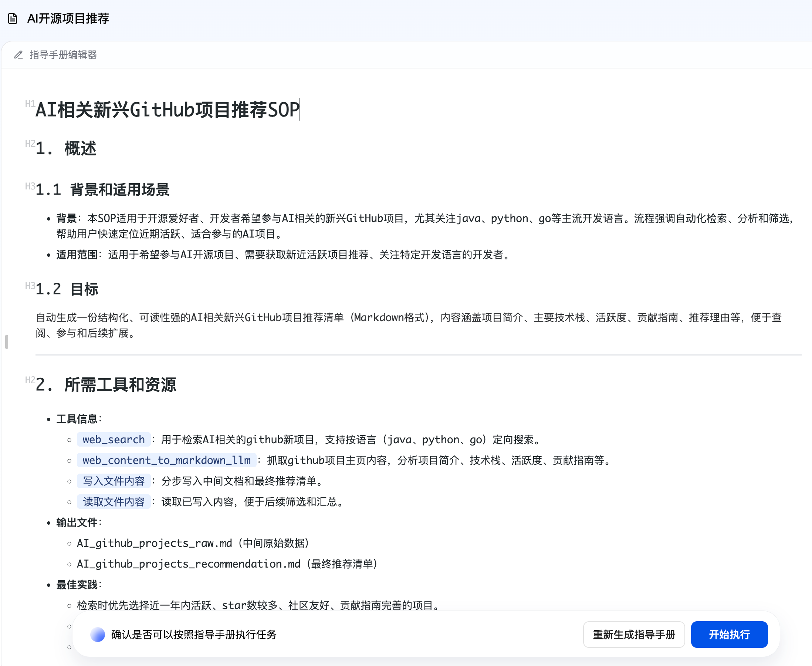Select the web_search tool tag
Viewport: 812px width, 666px height.
[114, 439]
